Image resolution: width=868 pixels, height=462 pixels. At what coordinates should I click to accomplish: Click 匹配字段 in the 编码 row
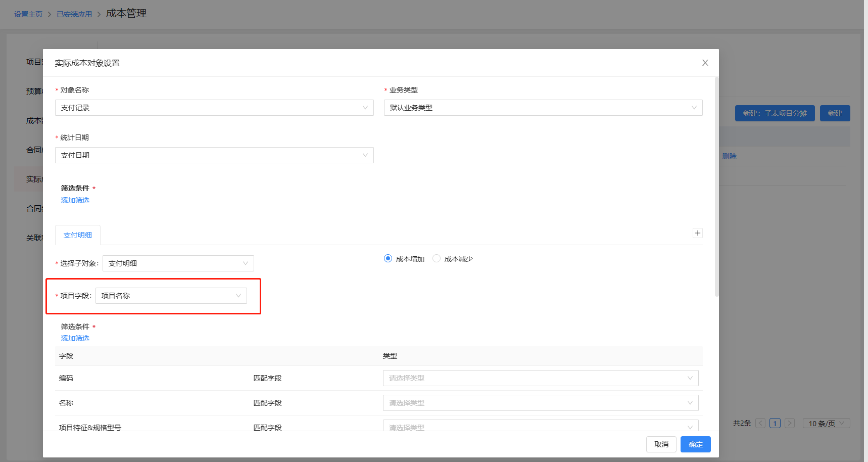pos(267,378)
